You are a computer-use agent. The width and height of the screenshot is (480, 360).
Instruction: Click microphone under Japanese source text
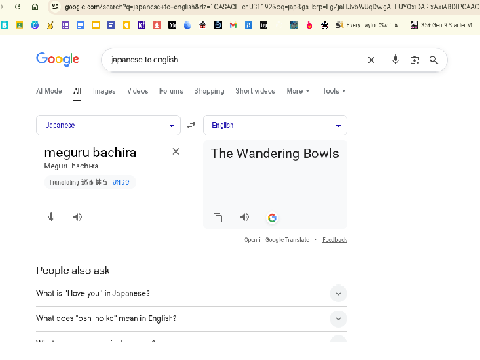[x=51, y=217]
